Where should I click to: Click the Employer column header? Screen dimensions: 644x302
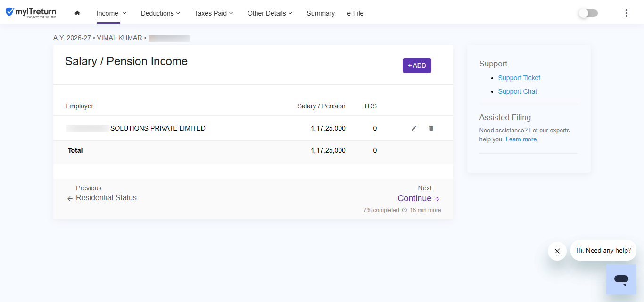point(80,106)
